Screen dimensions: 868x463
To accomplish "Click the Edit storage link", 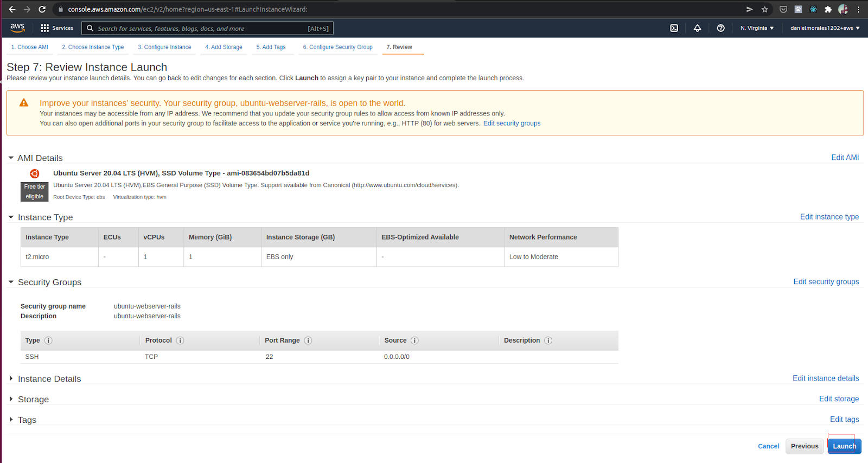I will pyautogui.click(x=839, y=398).
